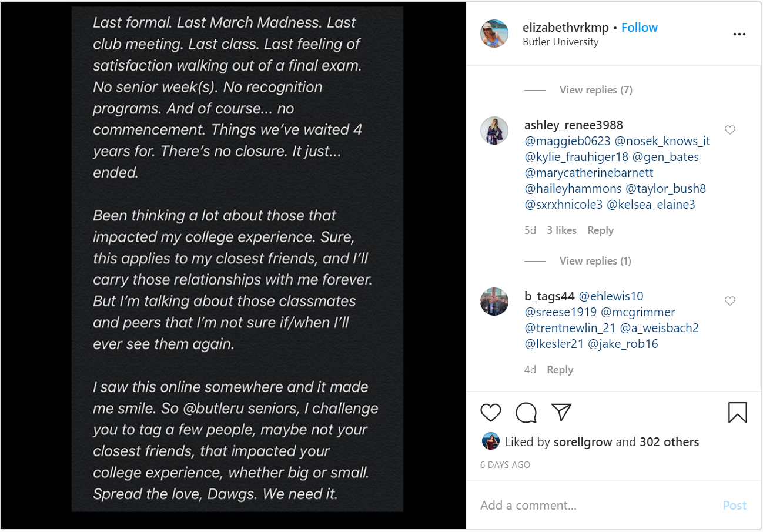Expand View replies (7)

[595, 90]
